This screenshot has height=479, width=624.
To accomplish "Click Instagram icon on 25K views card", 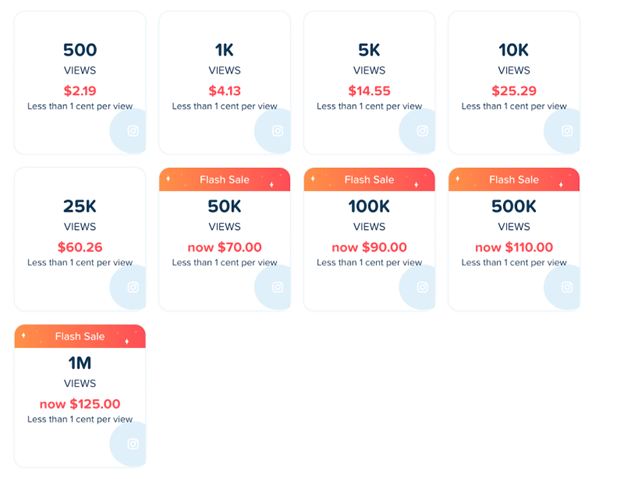I will (133, 287).
